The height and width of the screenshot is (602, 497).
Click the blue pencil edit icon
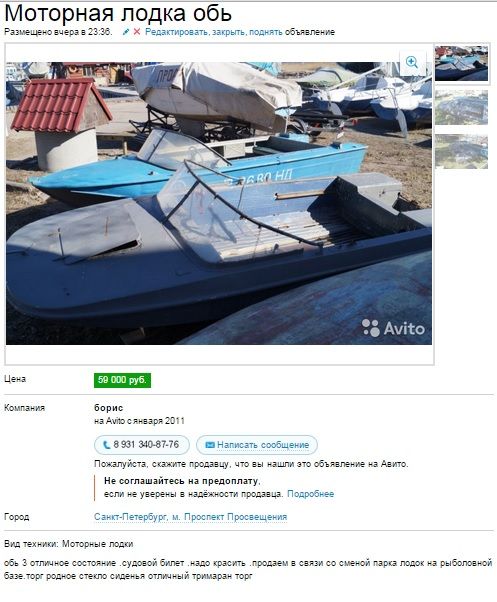pyautogui.click(x=125, y=32)
